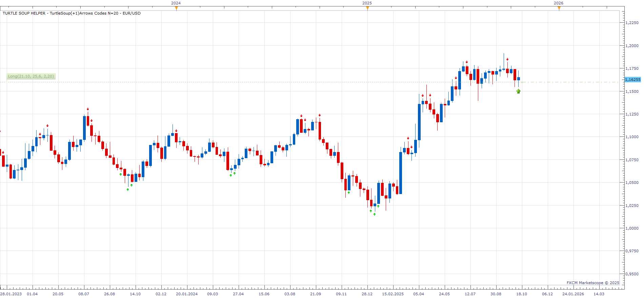Click the 1,0500 price axis label

point(632,183)
